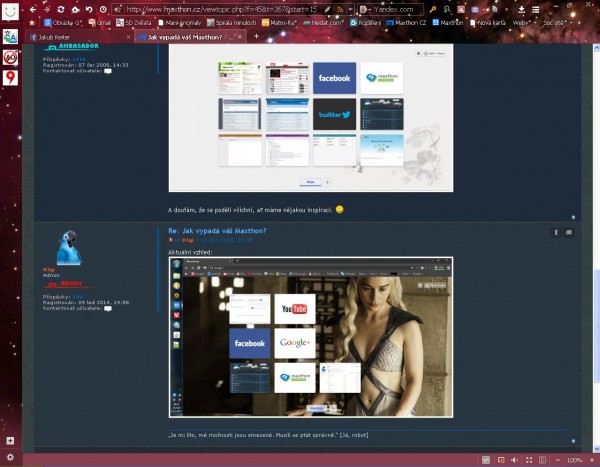The width and height of the screenshot is (600, 467).
Task: Select the 'Jak vypadá váš Maxthon?' tab
Action: (185, 35)
